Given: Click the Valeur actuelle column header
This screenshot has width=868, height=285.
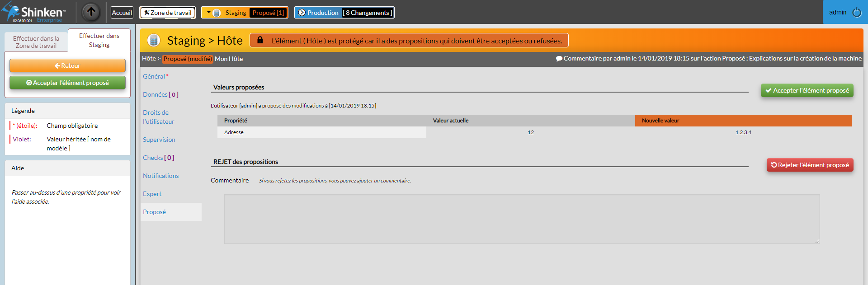Looking at the screenshot, I should 531,121.
